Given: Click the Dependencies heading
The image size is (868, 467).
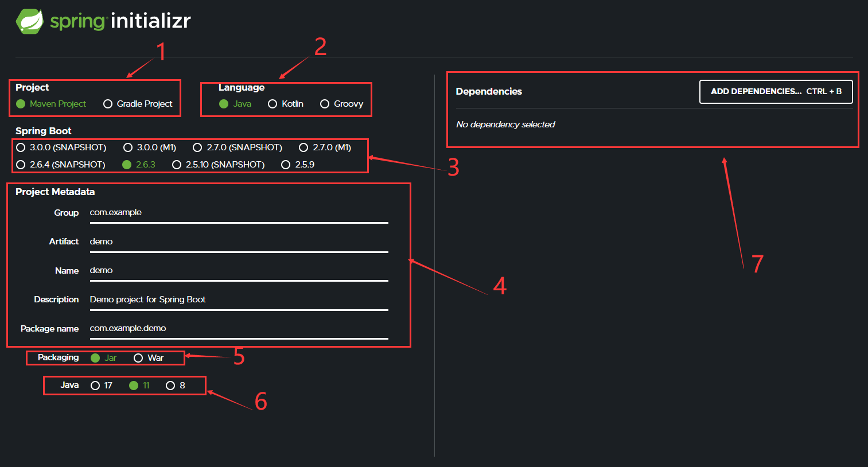Looking at the screenshot, I should (489, 92).
